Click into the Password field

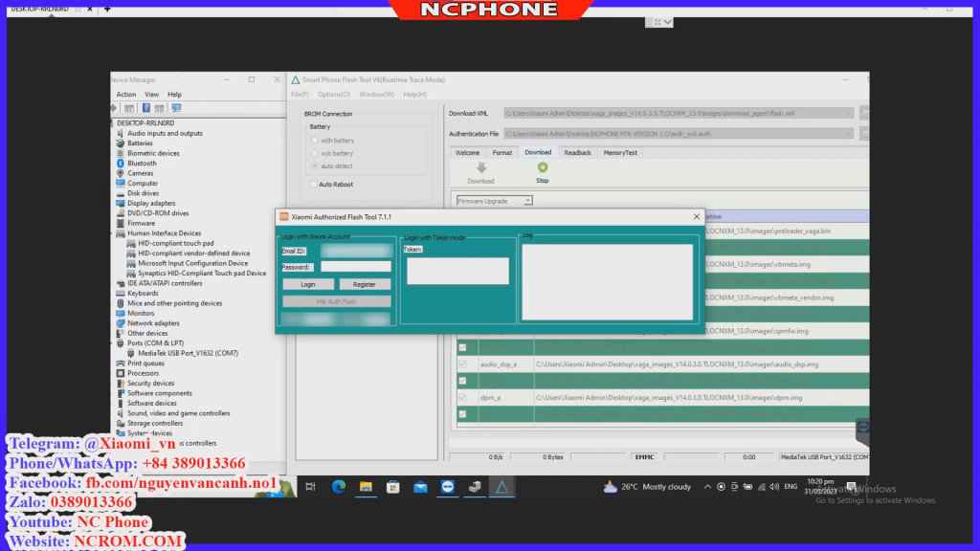point(355,267)
